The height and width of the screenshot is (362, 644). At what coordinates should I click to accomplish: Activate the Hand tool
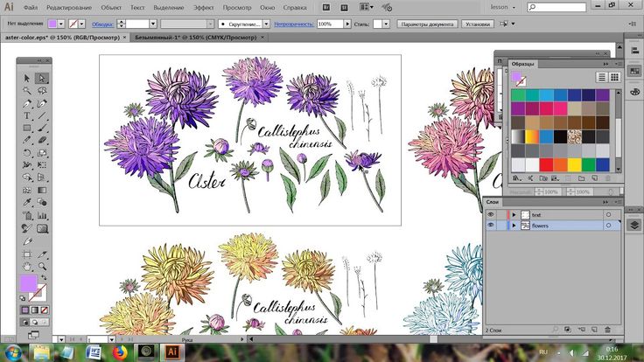pos(27,265)
